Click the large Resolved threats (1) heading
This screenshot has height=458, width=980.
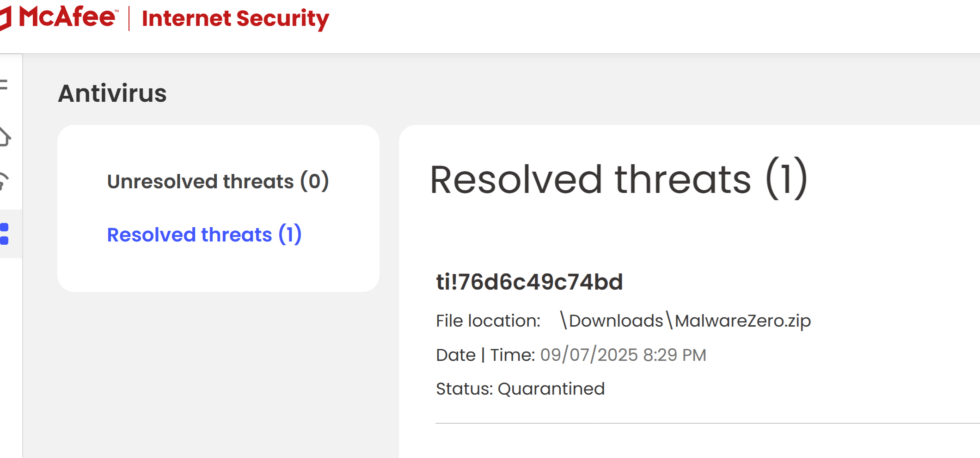(619, 179)
